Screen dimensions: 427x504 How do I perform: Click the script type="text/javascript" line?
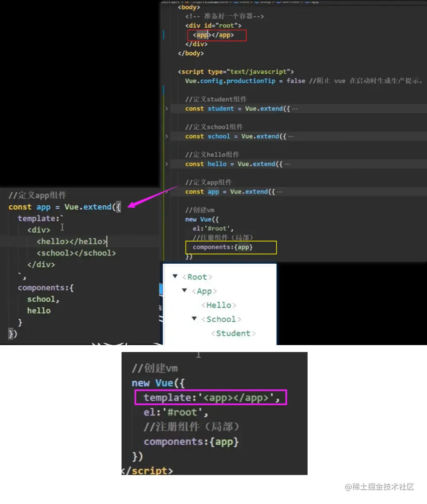click(x=236, y=71)
